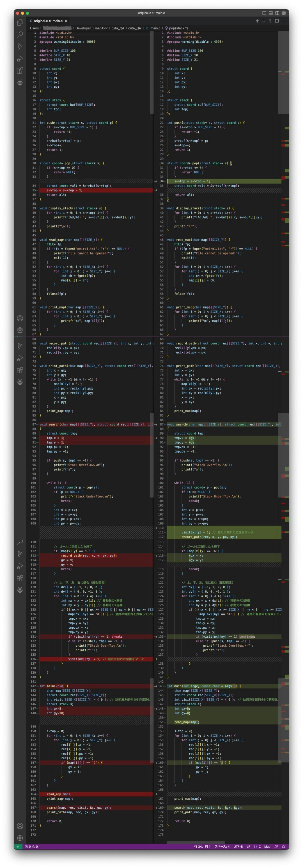The image size is (303, 868).
Task: Click feedback icon in status bar
Action: (276, 846)
